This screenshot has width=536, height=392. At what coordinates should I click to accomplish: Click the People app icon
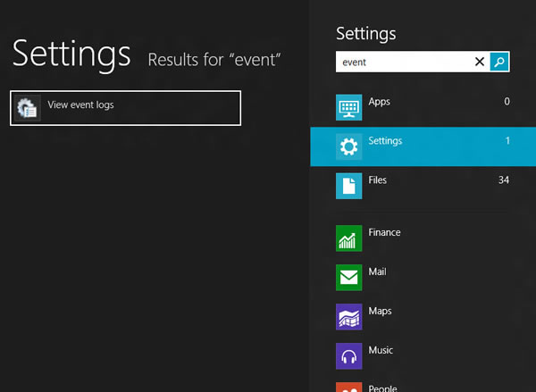[x=348, y=388]
